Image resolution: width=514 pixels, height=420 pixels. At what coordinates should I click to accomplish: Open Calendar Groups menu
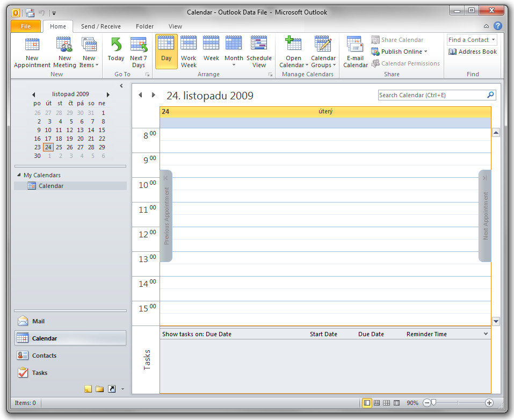pos(323,52)
